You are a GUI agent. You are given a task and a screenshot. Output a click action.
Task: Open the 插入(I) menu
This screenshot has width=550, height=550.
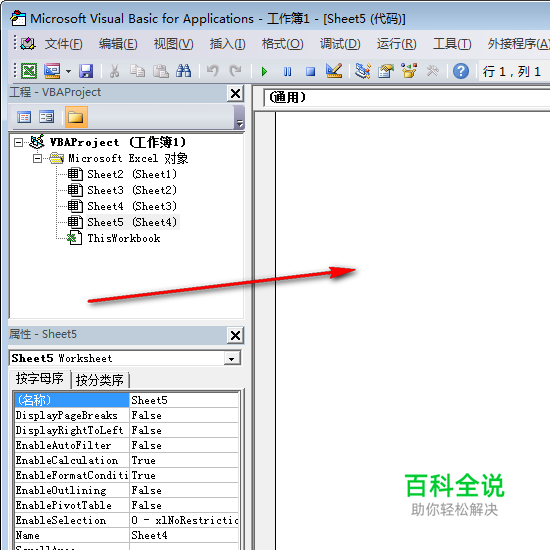click(227, 44)
